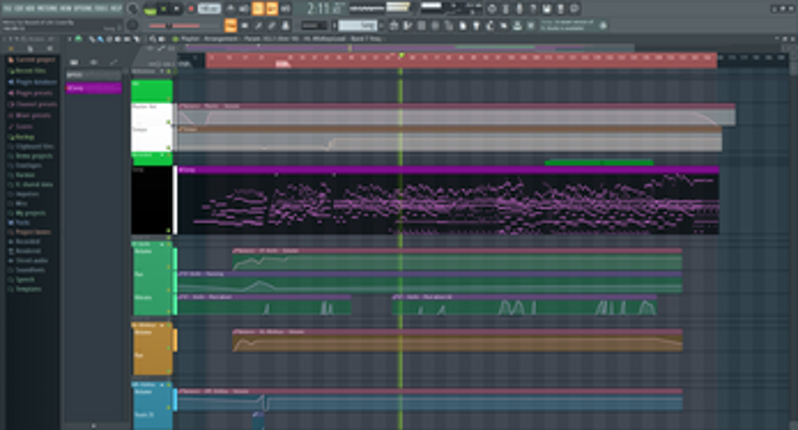Image resolution: width=798 pixels, height=430 pixels.
Task: Open the TOOLS menu
Action: (x=102, y=9)
